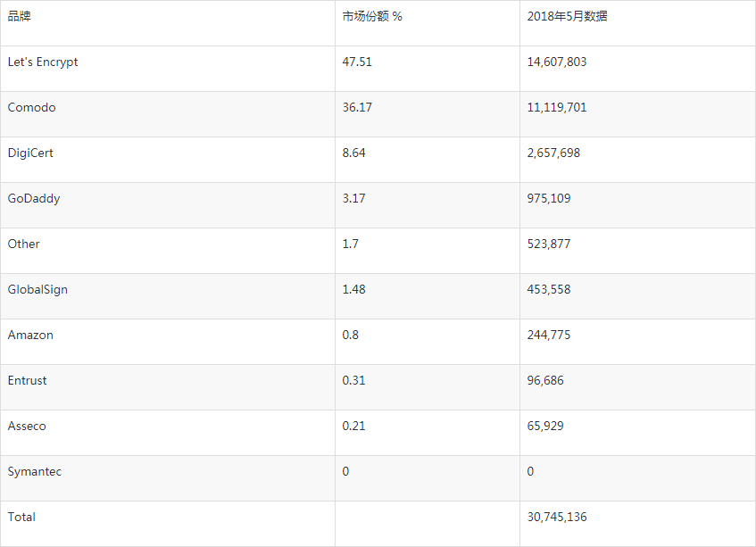The height and width of the screenshot is (547, 756).
Task: Select the 523,877 Other data value
Action: (549, 244)
